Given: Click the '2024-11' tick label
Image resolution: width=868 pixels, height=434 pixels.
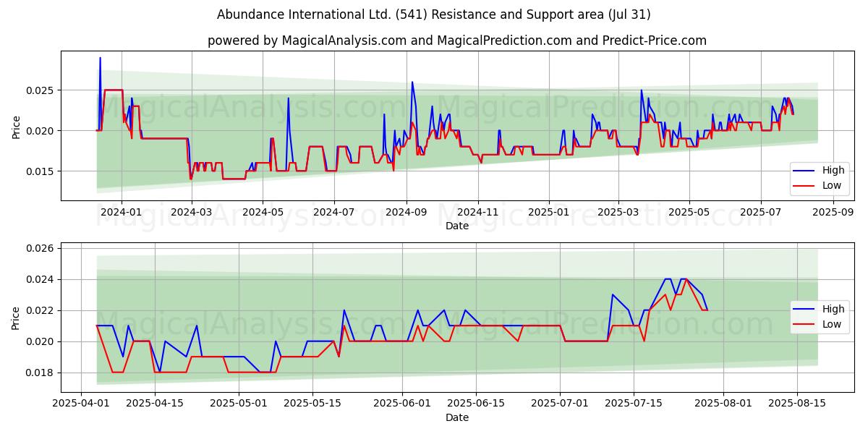Looking at the screenshot, I should (477, 212).
